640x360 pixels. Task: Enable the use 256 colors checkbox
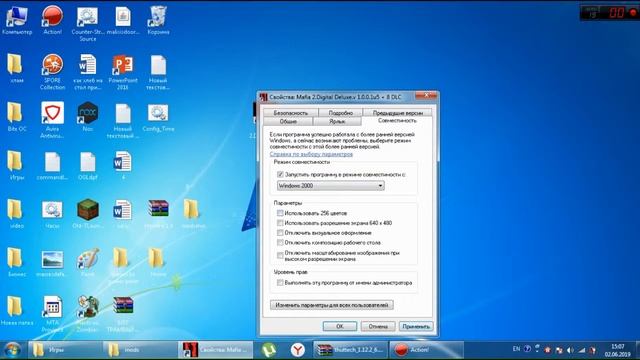point(280,213)
